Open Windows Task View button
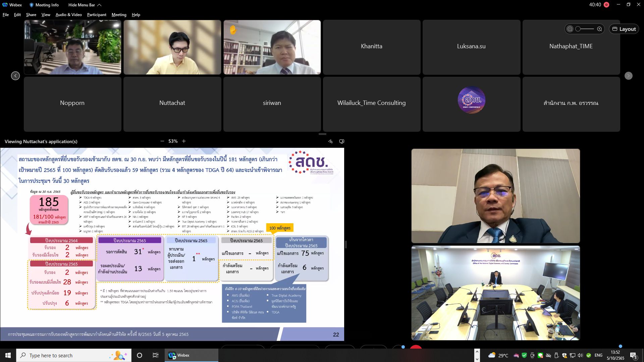The height and width of the screenshot is (362, 644). 156,355
